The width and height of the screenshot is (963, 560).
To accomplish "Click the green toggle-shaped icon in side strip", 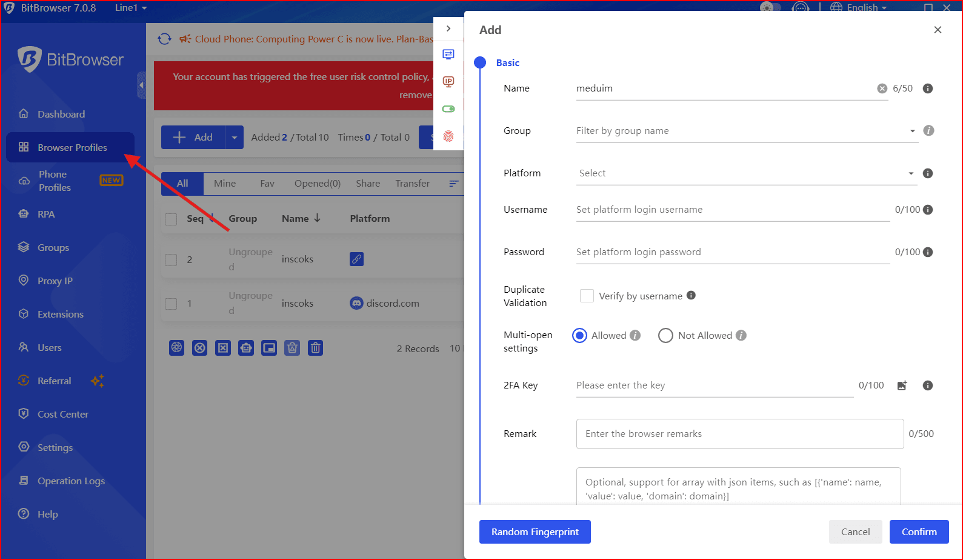I will click(x=448, y=109).
